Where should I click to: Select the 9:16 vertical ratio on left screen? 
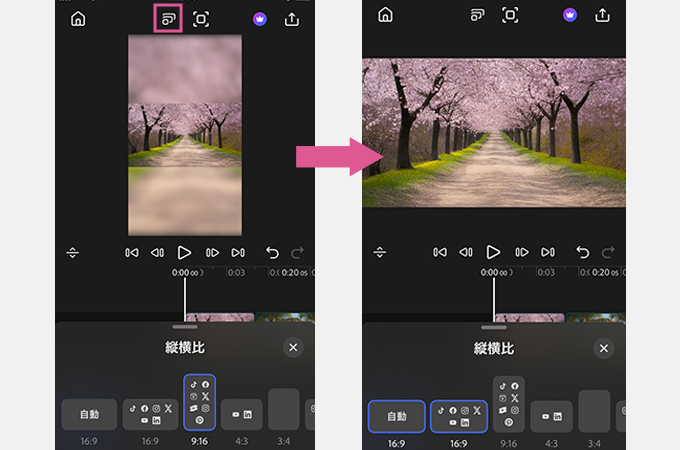click(x=199, y=402)
